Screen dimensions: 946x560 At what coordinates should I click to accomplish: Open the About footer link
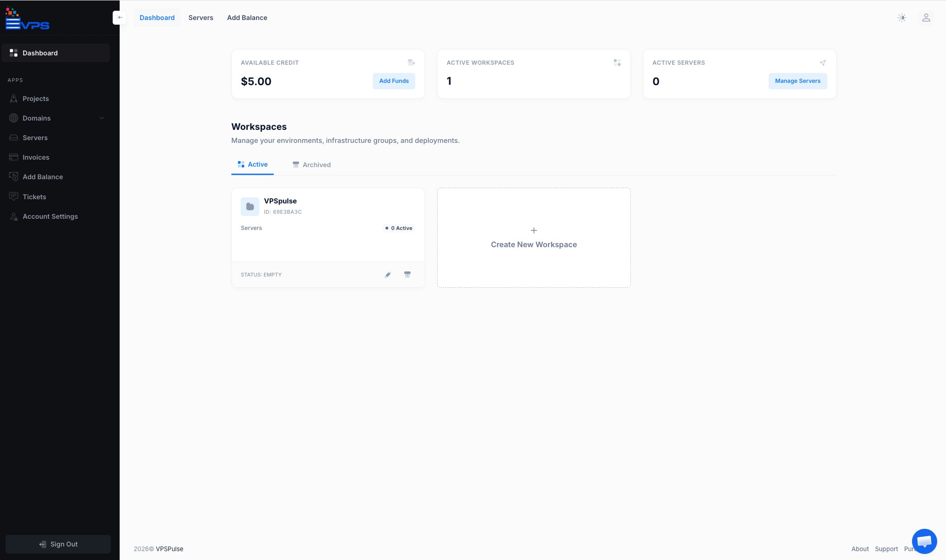[x=860, y=549]
